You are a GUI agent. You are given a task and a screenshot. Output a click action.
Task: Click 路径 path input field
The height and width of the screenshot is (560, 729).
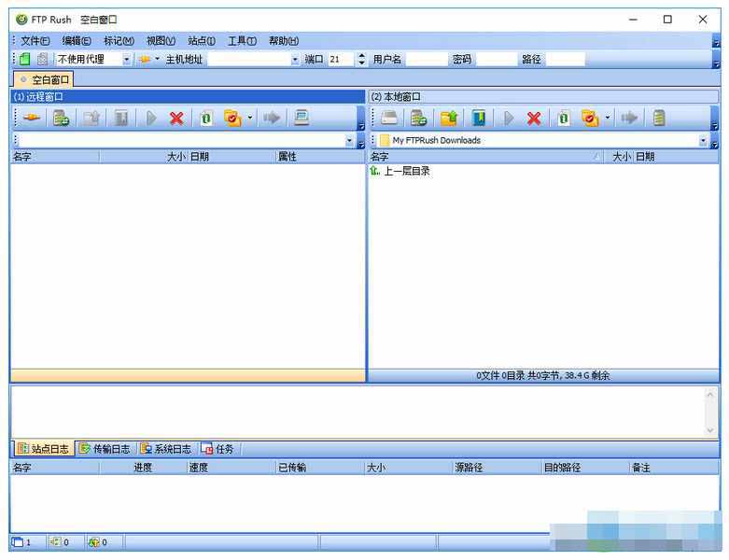pyautogui.click(x=566, y=60)
